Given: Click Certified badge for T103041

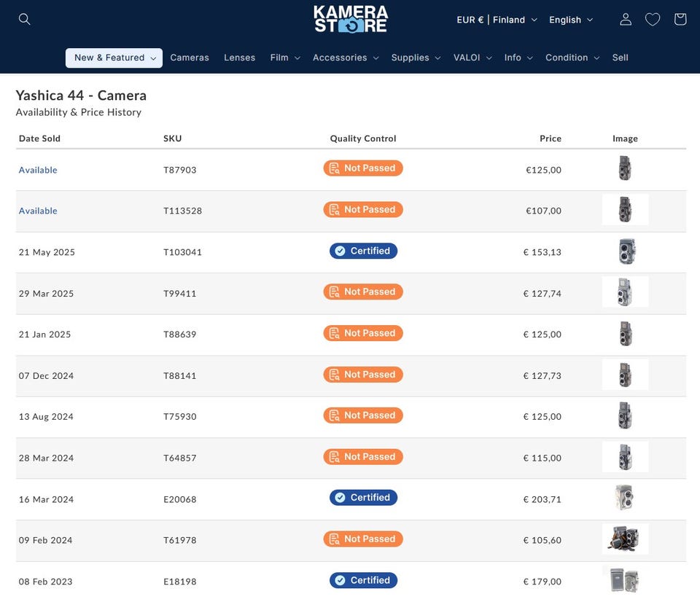Looking at the screenshot, I should [x=363, y=251].
